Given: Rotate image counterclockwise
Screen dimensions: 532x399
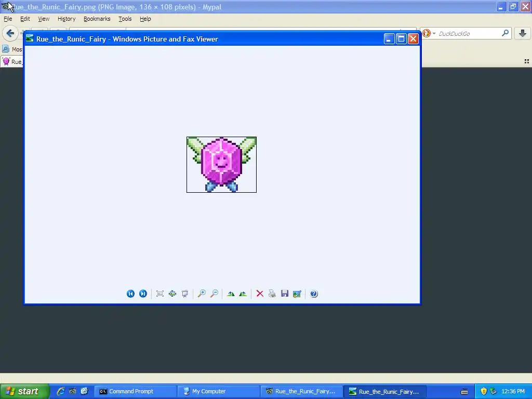Looking at the screenshot, I should [x=243, y=294].
